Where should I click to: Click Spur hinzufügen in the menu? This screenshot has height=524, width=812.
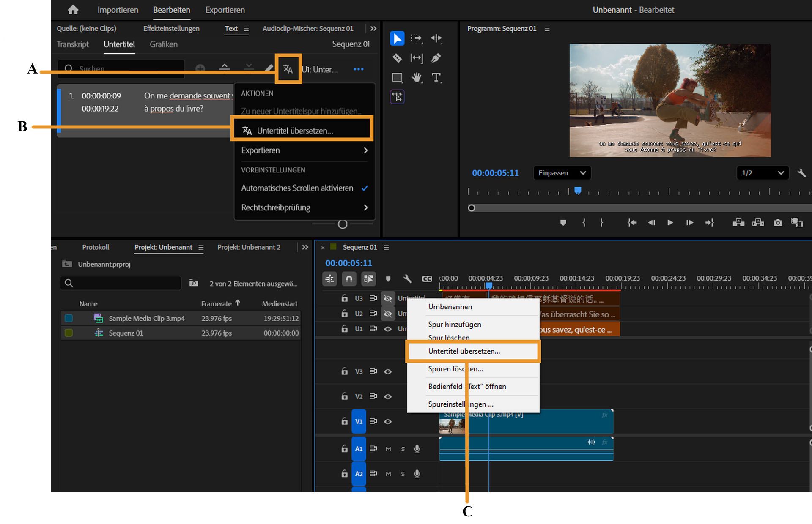tap(454, 324)
